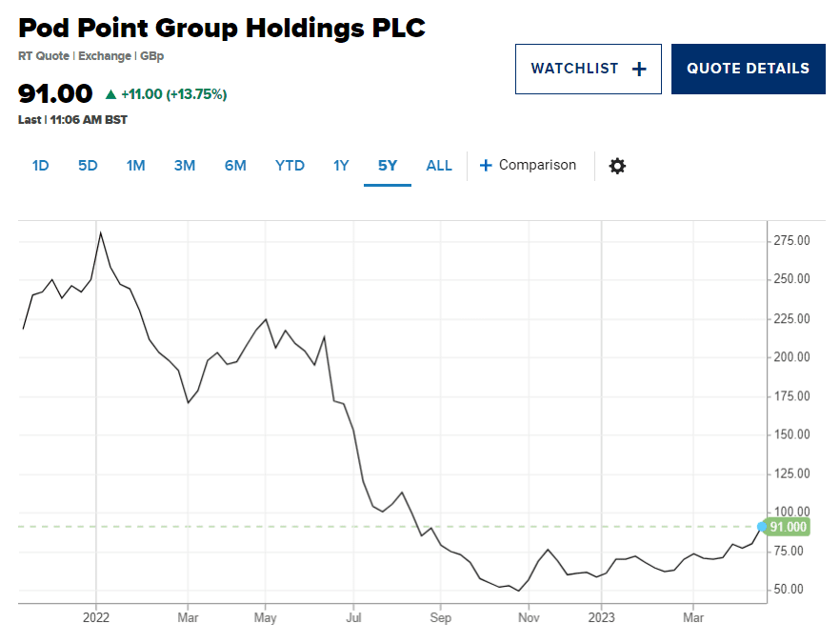Click the green 91.000 price label

pyautogui.click(x=789, y=527)
